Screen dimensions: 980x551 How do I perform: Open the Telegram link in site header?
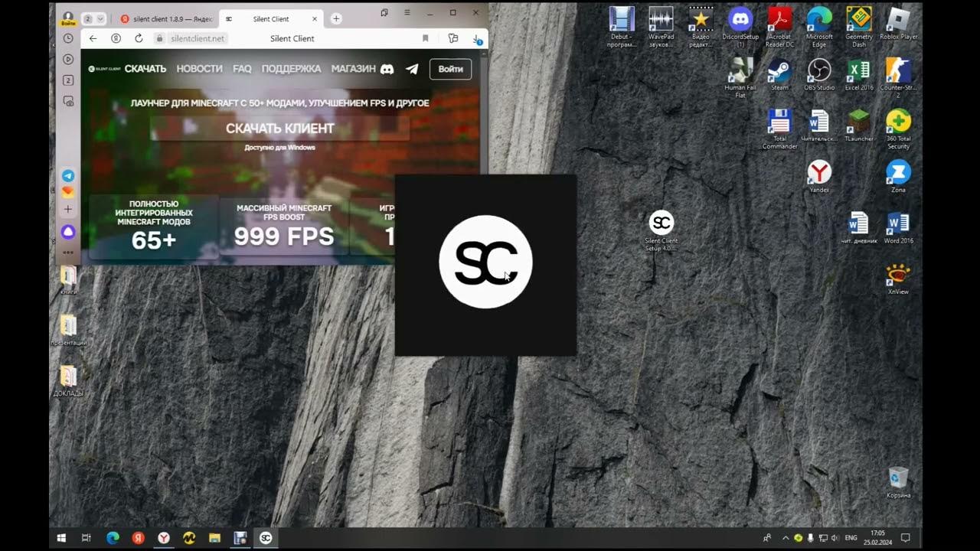[x=412, y=69]
